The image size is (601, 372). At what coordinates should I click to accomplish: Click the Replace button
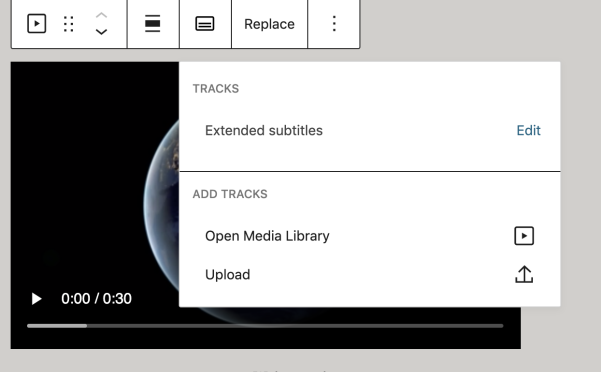pyautogui.click(x=269, y=24)
